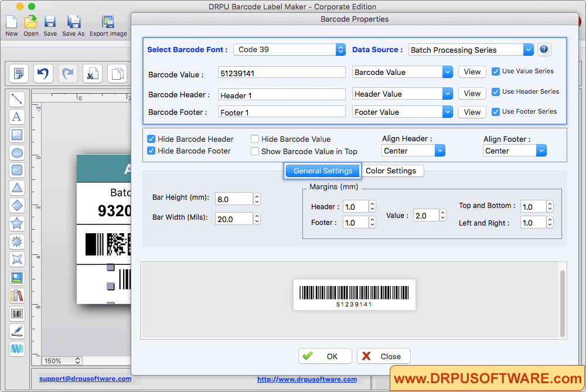Screen dimensions: 586x392
Task: Select the Star shape tool
Action: [17, 223]
